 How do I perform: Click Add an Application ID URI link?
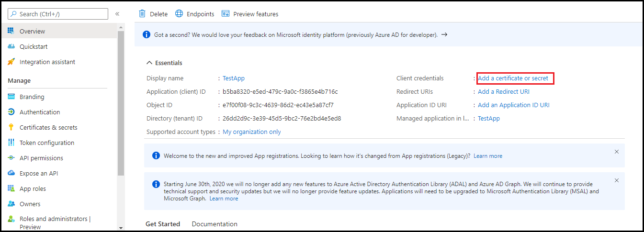514,105
